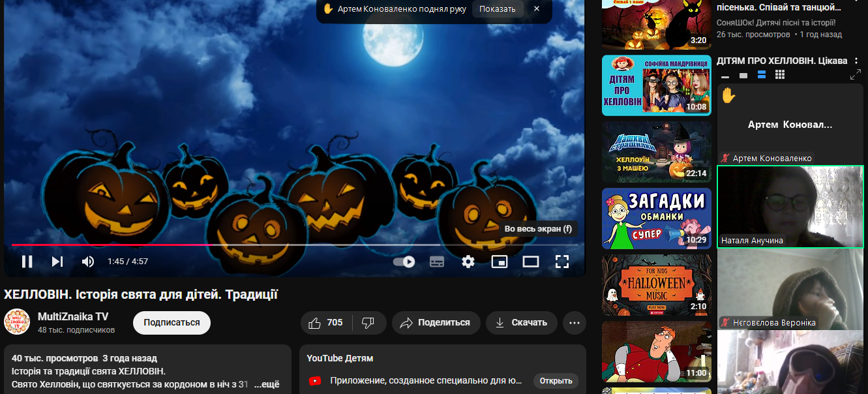868x394 pixels.
Task: Turn on subtitles in the player
Action: coord(437,262)
